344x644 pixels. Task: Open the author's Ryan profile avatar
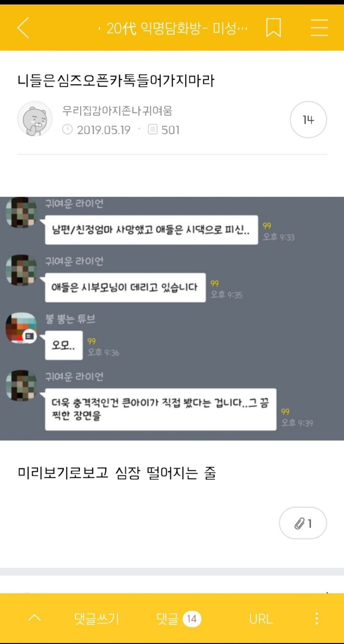35,119
